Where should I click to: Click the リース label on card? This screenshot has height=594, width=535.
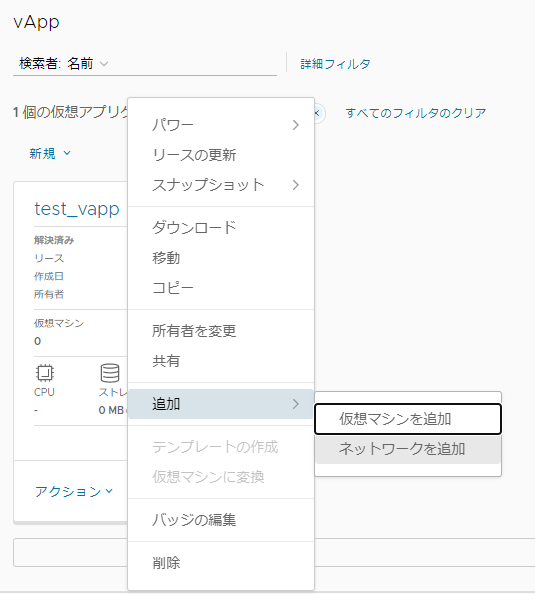pyautogui.click(x=49, y=258)
